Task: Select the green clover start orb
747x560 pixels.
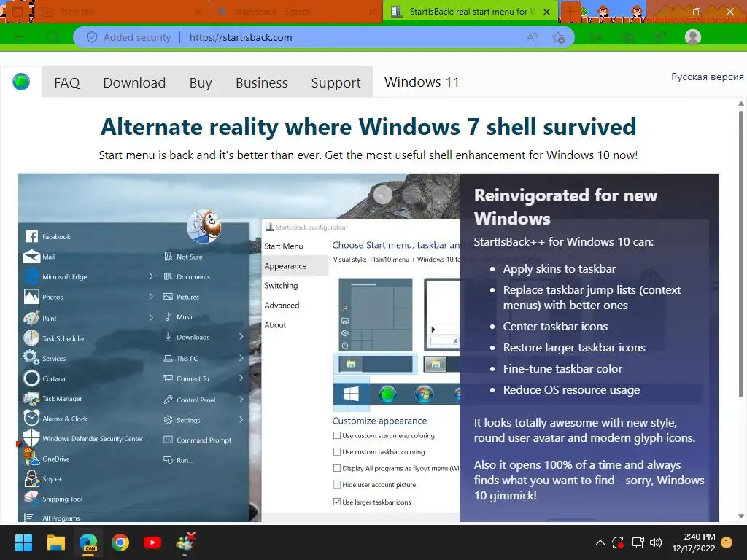Action: [x=388, y=394]
